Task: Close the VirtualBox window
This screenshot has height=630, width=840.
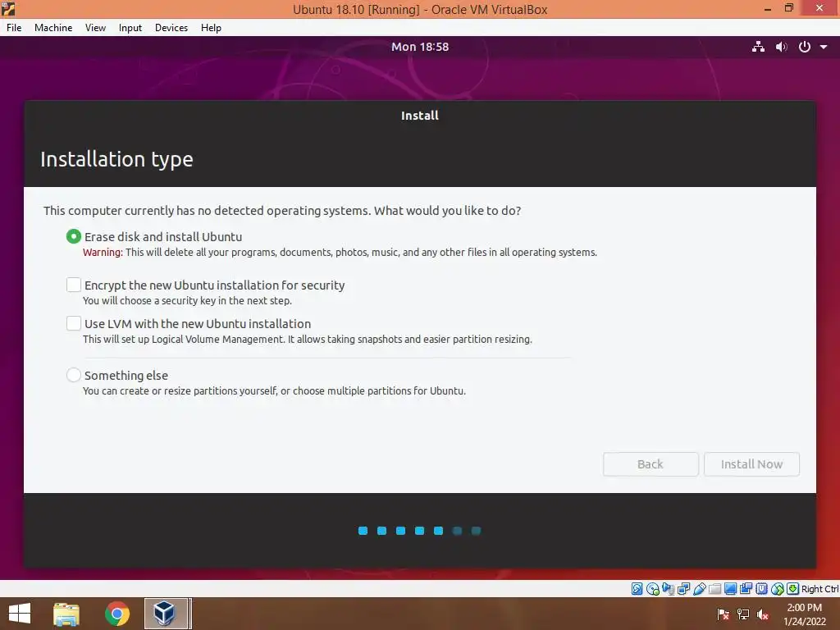Action: coord(819,8)
